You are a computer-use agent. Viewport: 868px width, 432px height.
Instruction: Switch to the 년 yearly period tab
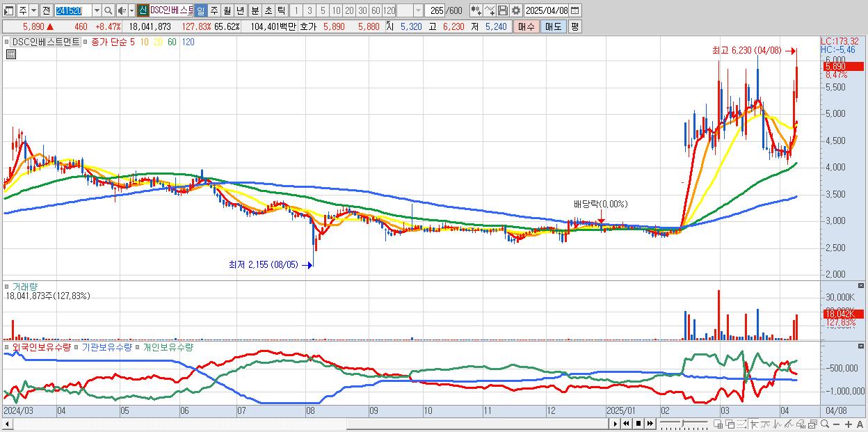[x=241, y=10]
